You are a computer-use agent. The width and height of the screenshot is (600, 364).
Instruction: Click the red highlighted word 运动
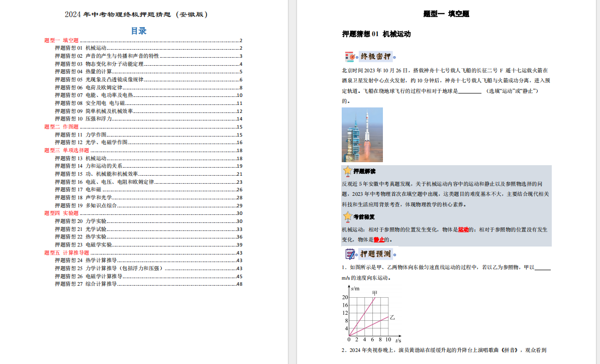tap(463, 230)
